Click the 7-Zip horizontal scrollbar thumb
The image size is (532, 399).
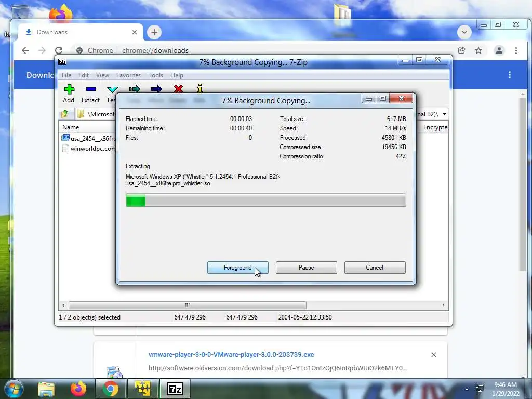(187, 305)
